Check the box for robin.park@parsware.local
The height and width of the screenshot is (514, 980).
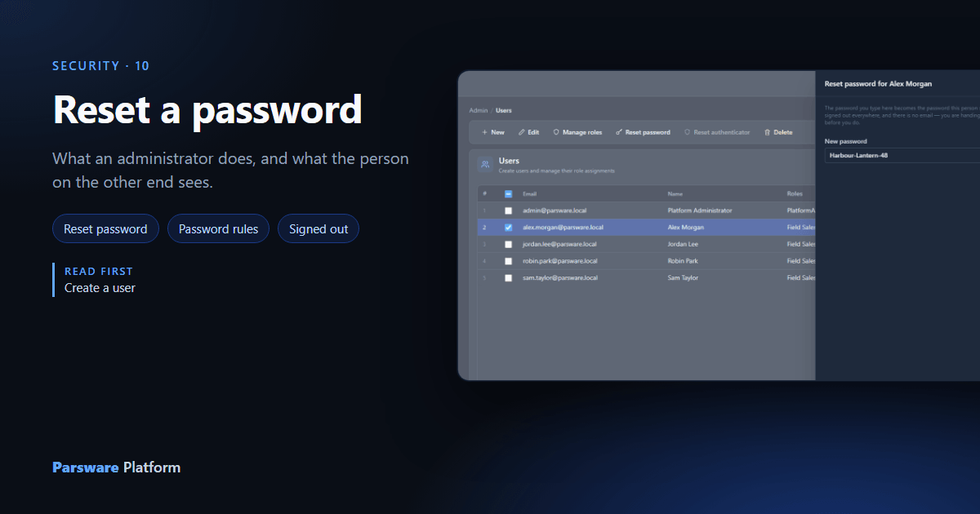[508, 261]
